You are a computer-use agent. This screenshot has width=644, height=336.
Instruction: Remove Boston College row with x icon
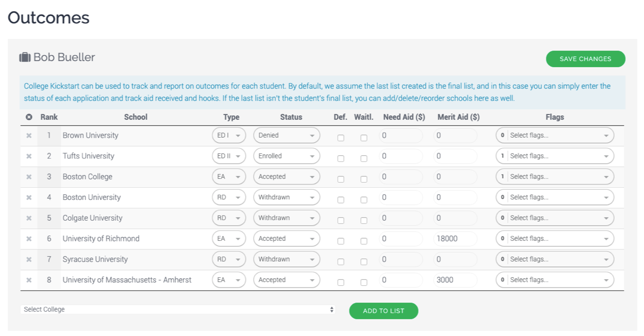pyautogui.click(x=29, y=177)
